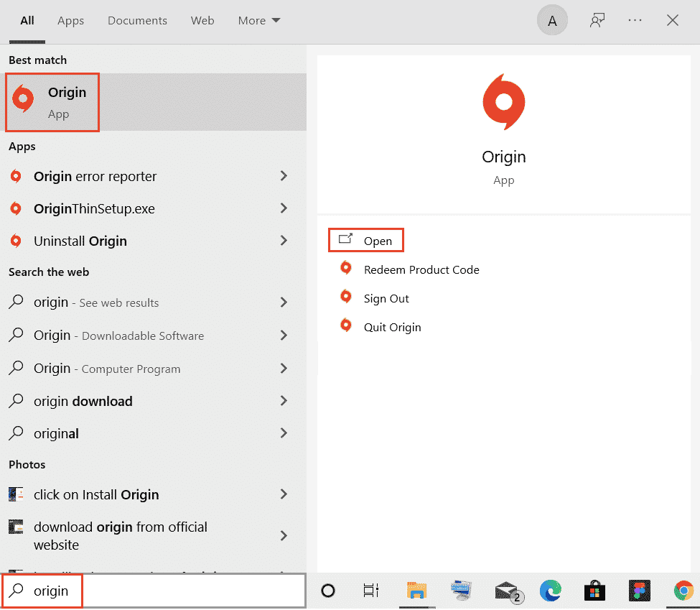
Task: Open Microsoft Edge from the taskbar
Action: point(551,591)
